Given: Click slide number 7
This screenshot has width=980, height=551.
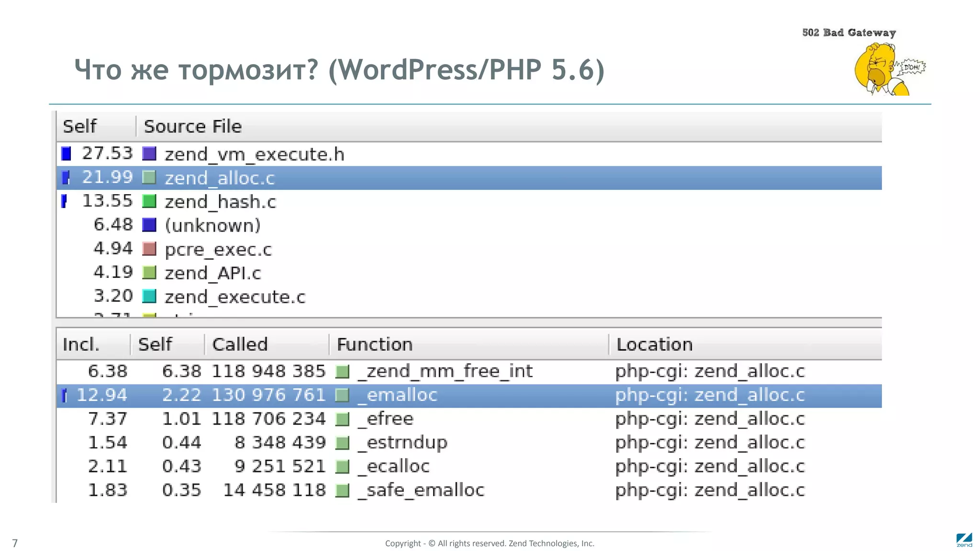Looking at the screenshot, I should pyautogui.click(x=15, y=543).
